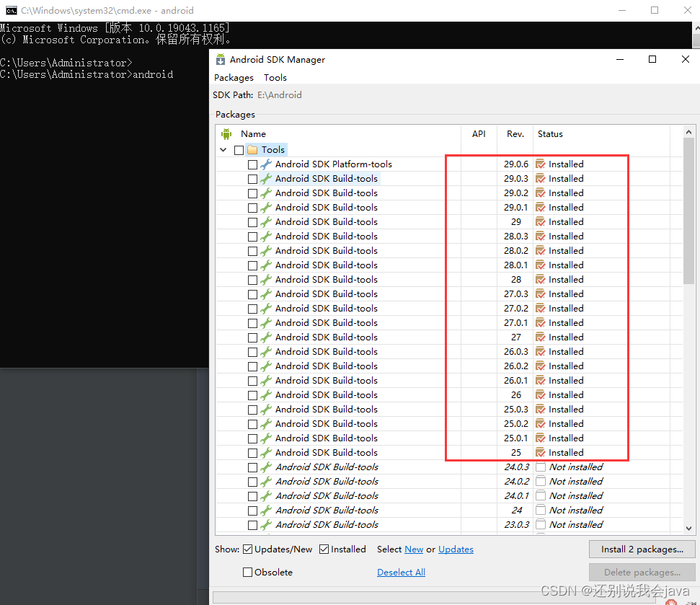Click the Tools folder icon
The width and height of the screenshot is (700, 605).
pos(252,149)
